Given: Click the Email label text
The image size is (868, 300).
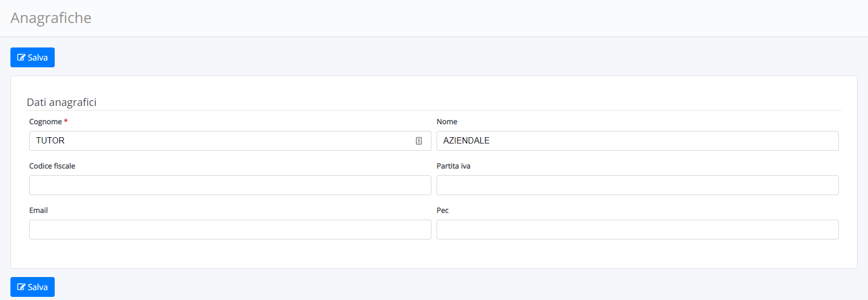Looking at the screenshot, I should click(x=39, y=210).
